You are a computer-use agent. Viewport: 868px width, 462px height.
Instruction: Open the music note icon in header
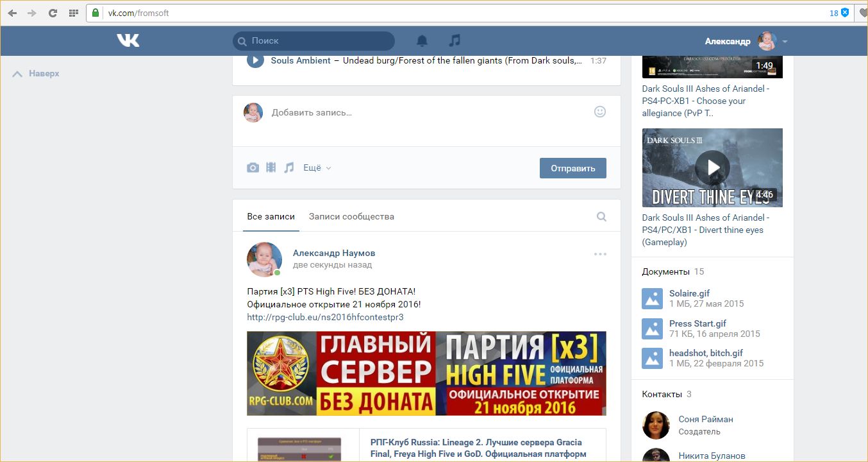[455, 40]
